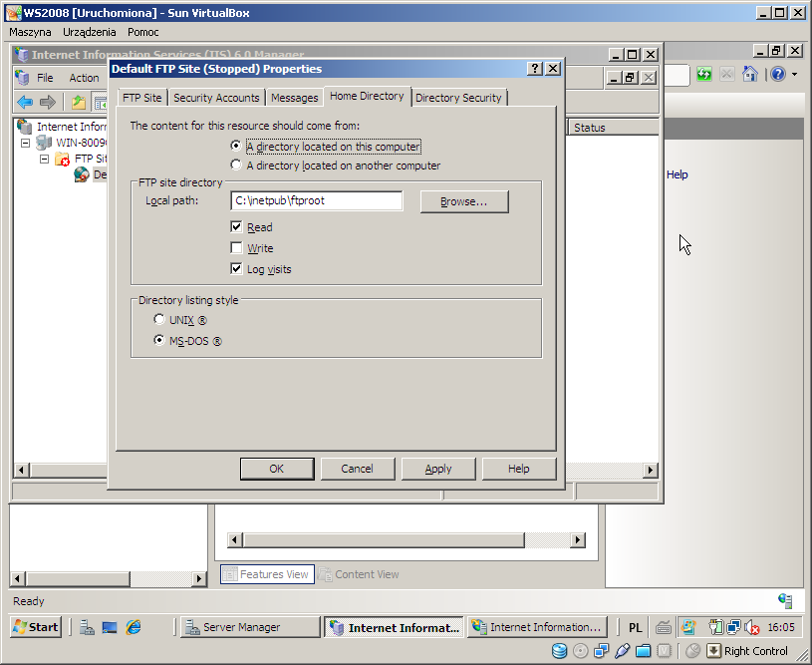Click into the Local path text field

click(317, 200)
